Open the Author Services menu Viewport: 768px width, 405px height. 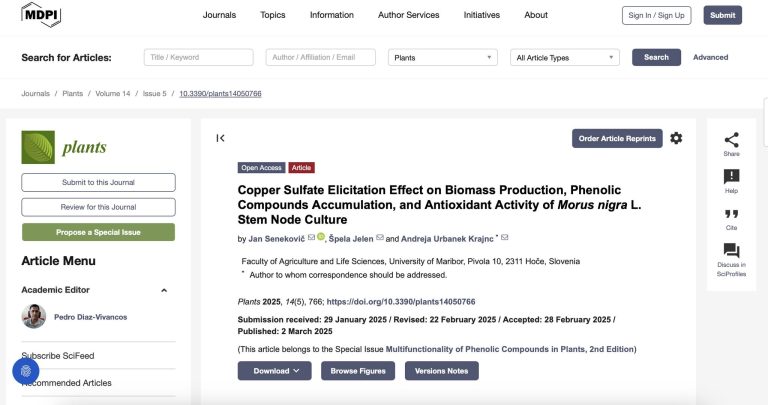pos(408,15)
